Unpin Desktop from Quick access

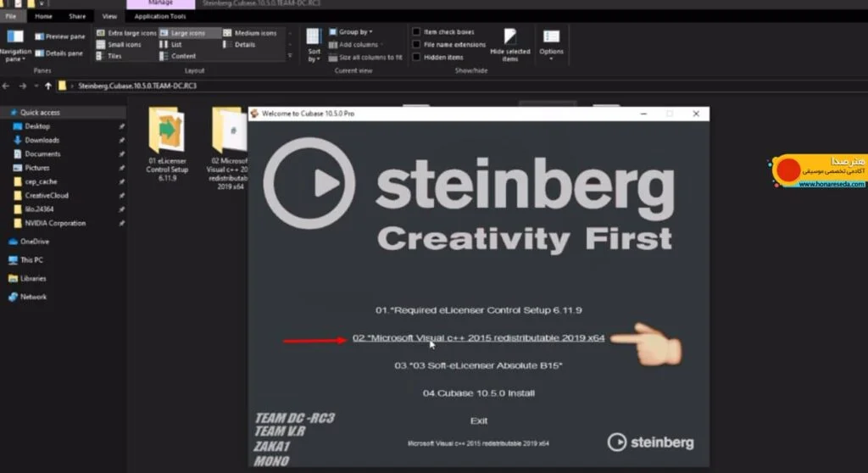pos(121,126)
